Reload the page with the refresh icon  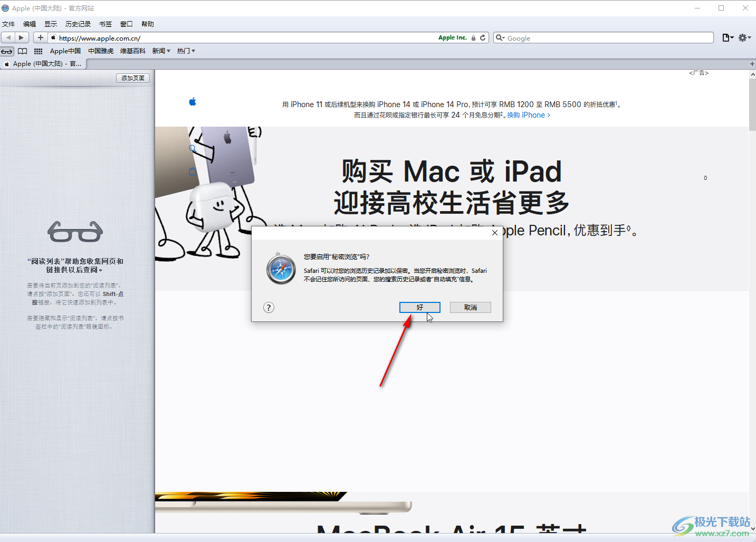pyautogui.click(x=483, y=38)
